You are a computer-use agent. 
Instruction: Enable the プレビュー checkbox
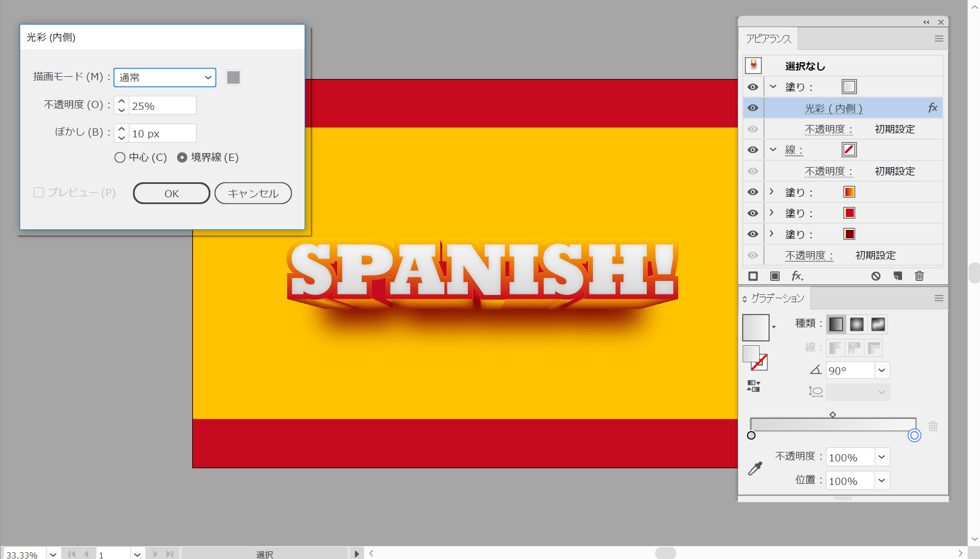39,192
